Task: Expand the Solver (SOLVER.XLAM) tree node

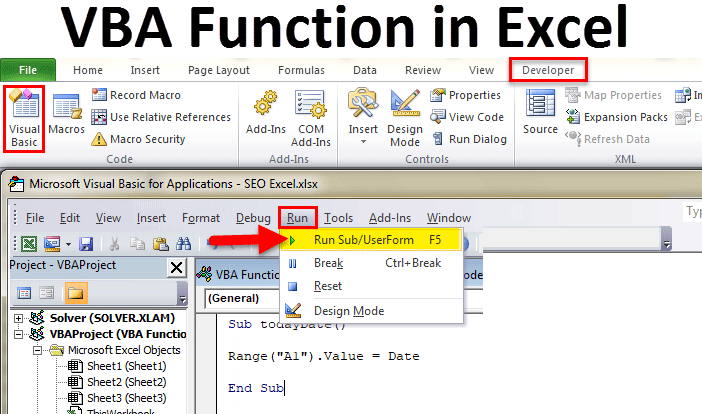Action: coord(18,318)
